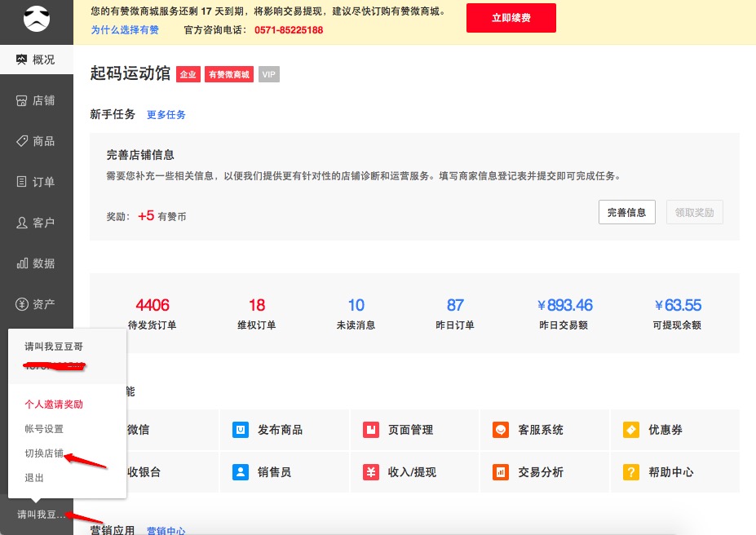The width and height of the screenshot is (756, 535).
Task: Open the 数据 data section
Action: coord(37,263)
